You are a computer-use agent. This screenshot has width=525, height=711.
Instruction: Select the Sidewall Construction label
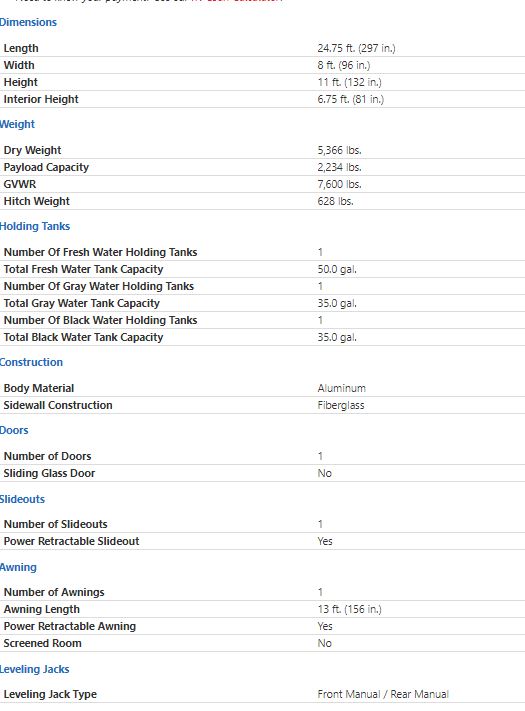(x=58, y=405)
